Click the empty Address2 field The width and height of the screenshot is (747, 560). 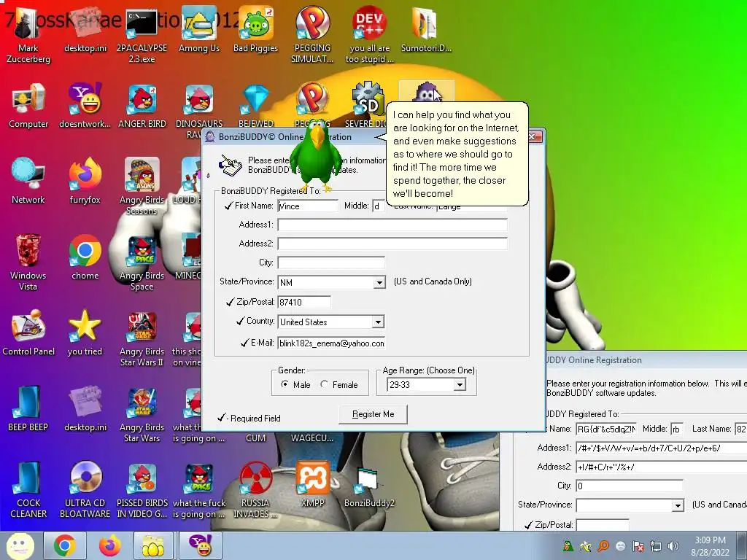click(392, 244)
